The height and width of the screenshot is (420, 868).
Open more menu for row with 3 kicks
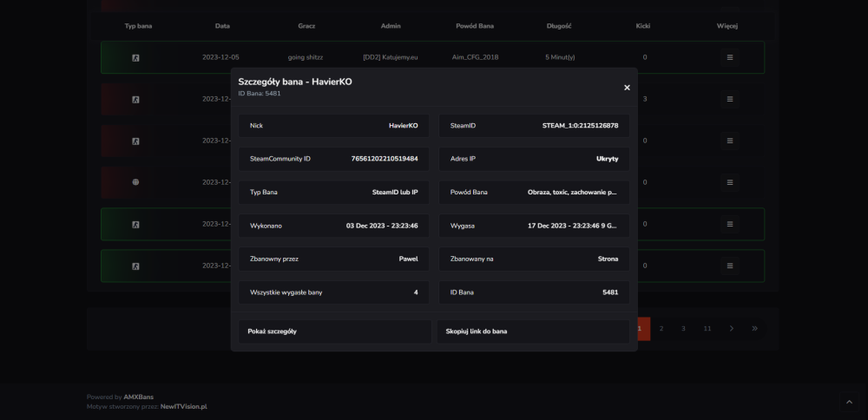(x=730, y=99)
